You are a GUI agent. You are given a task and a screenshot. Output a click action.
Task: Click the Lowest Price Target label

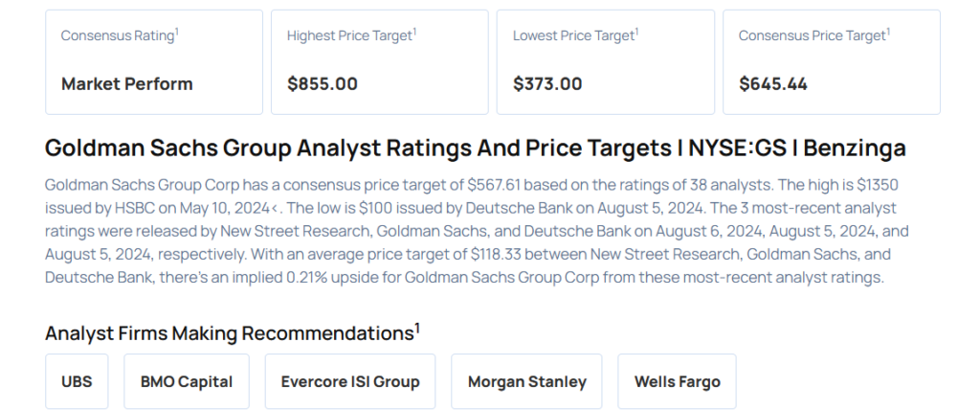point(572,35)
